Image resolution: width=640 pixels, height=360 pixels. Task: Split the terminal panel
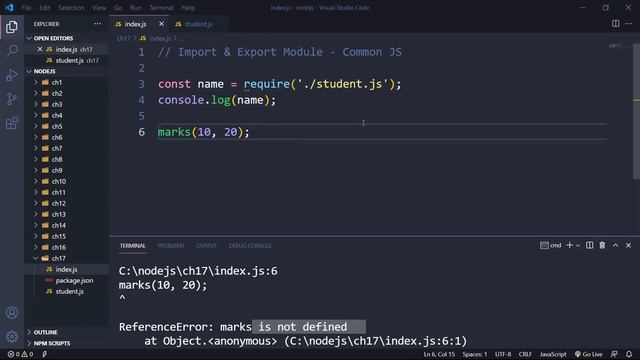[x=589, y=245]
